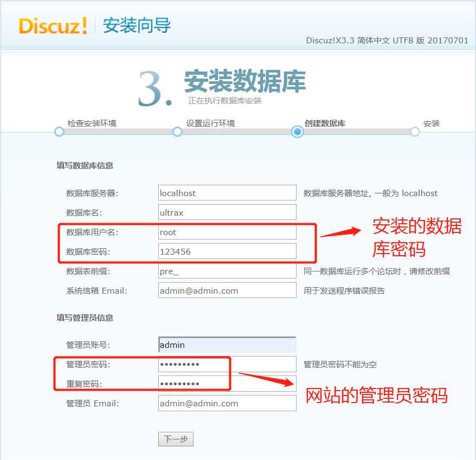Click the 管理员密码: label
Image resolution: width=476 pixels, height=460 pixels.
click(x=88, y=365)
